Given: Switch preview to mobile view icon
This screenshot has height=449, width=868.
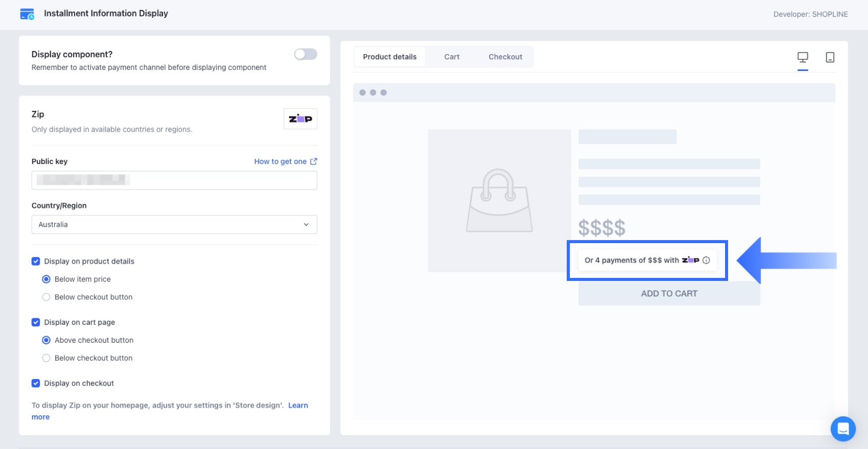Looking at the screenshot, I should (x=830, y=57).
